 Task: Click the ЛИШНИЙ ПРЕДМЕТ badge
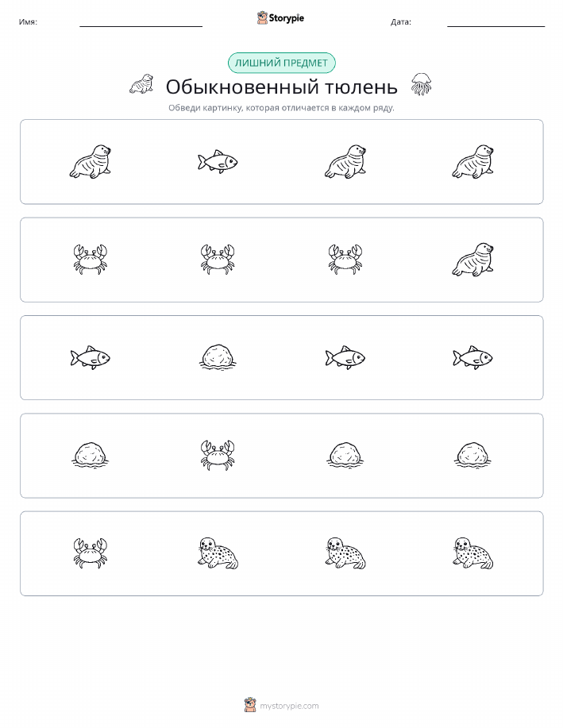point(281,64)
